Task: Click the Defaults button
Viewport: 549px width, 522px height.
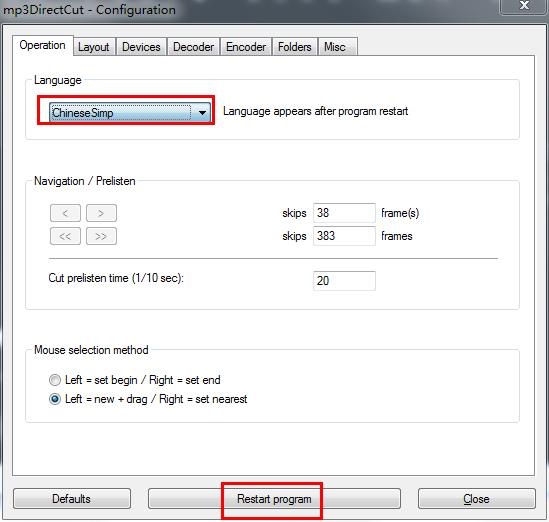Action: tap(72, 499)
